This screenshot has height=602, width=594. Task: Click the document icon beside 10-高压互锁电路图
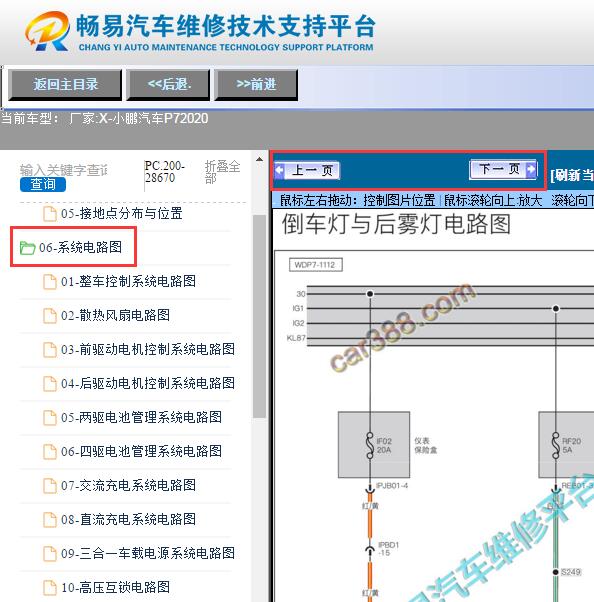[x=50, y=588]
